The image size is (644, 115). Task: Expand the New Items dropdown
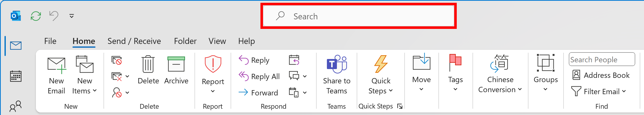pos(84,75)
